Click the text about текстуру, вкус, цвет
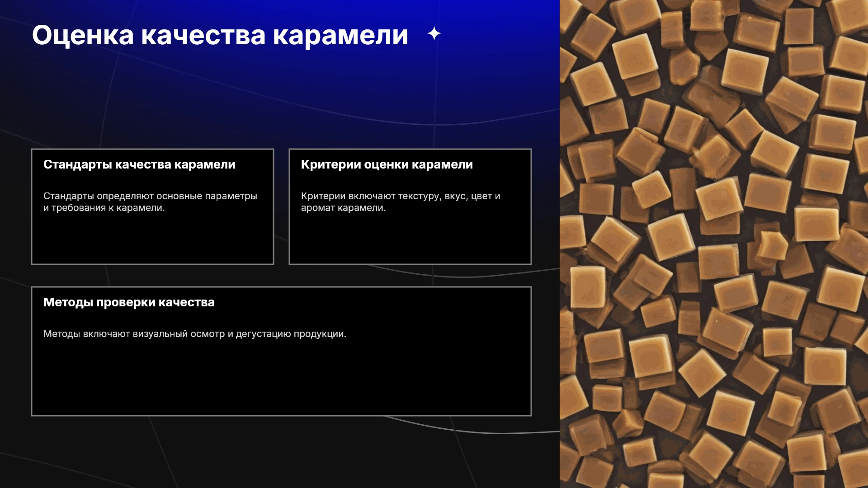This screenshot has width=868, height=488. coord(401,196)
